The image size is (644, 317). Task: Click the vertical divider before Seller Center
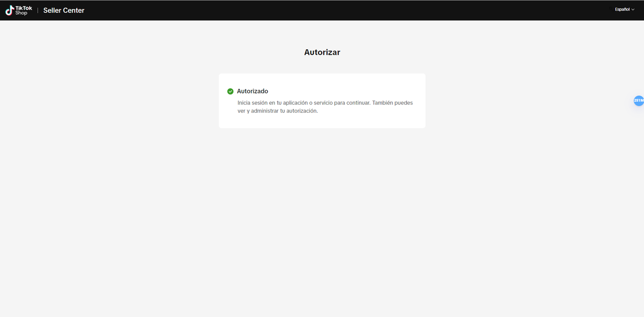pos(38,11)
